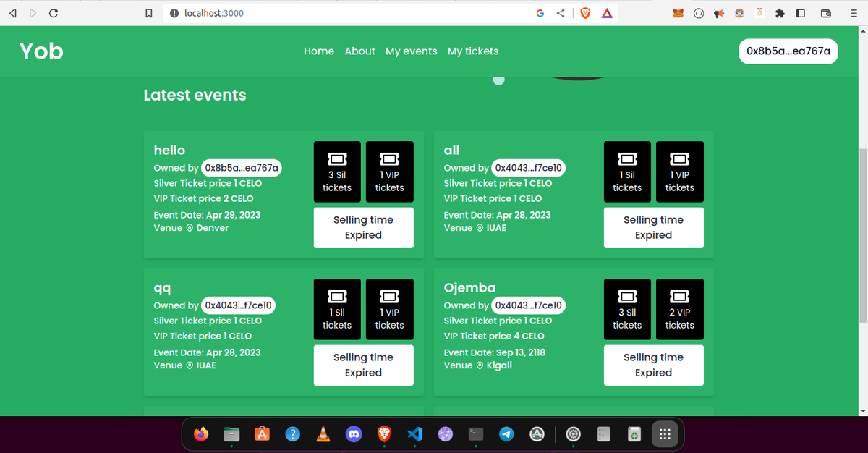Click the 3 Sil tickets tile for hello
Image resolution: width=868 pixels, height=453 pixels.
337,172
